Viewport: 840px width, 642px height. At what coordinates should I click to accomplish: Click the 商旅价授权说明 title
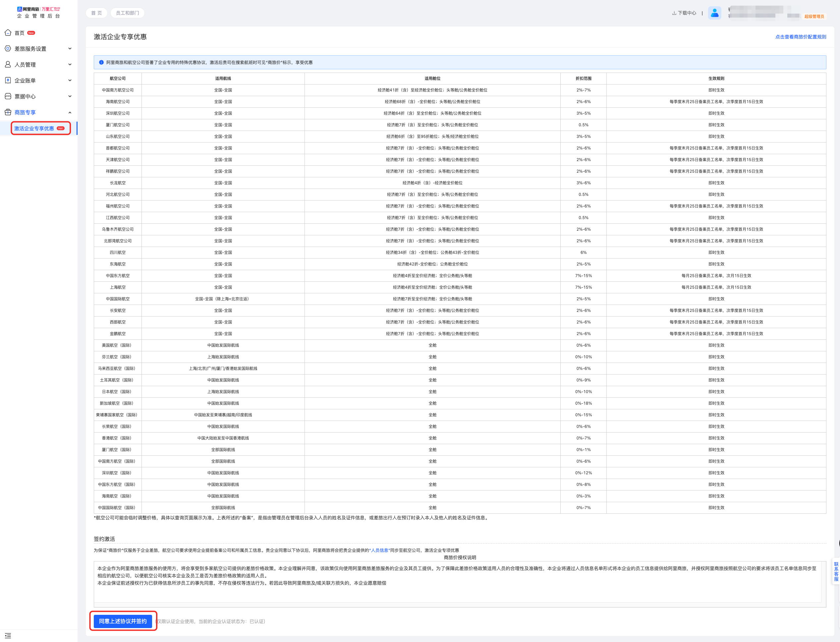pos(460,557)
